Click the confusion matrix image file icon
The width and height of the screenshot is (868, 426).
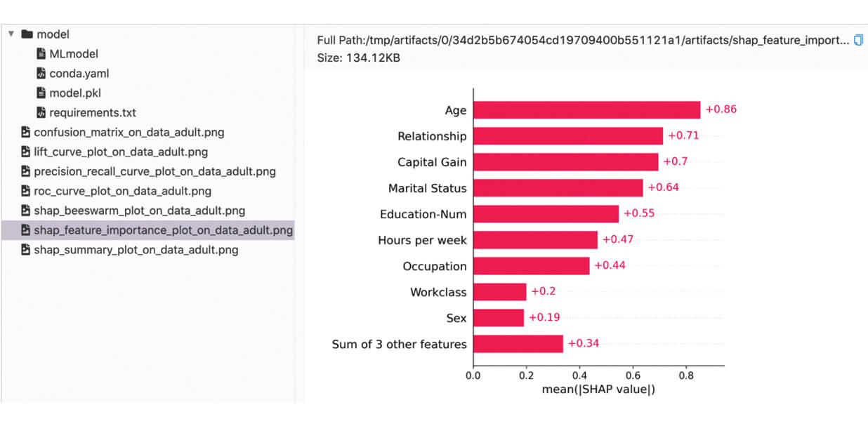point(26,132)
